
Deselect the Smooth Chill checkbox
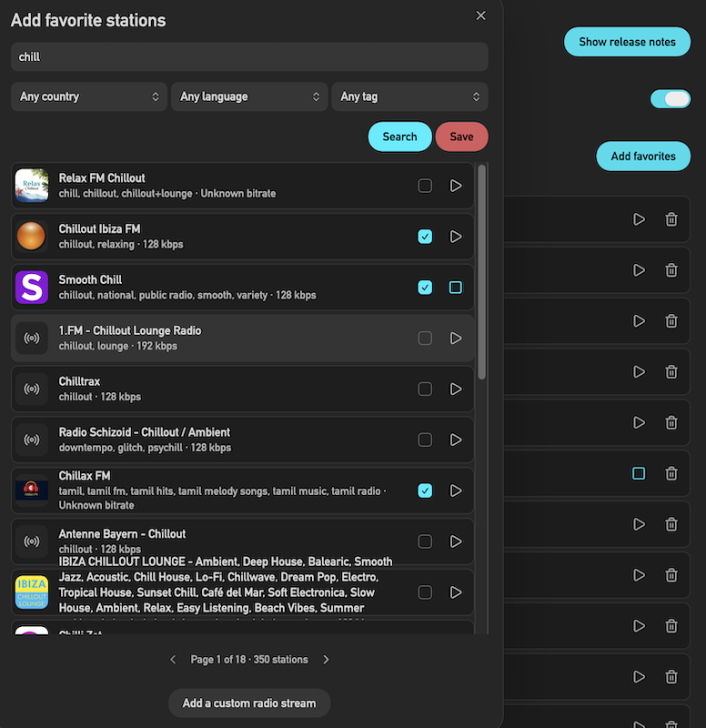click(x=425, y=288)
